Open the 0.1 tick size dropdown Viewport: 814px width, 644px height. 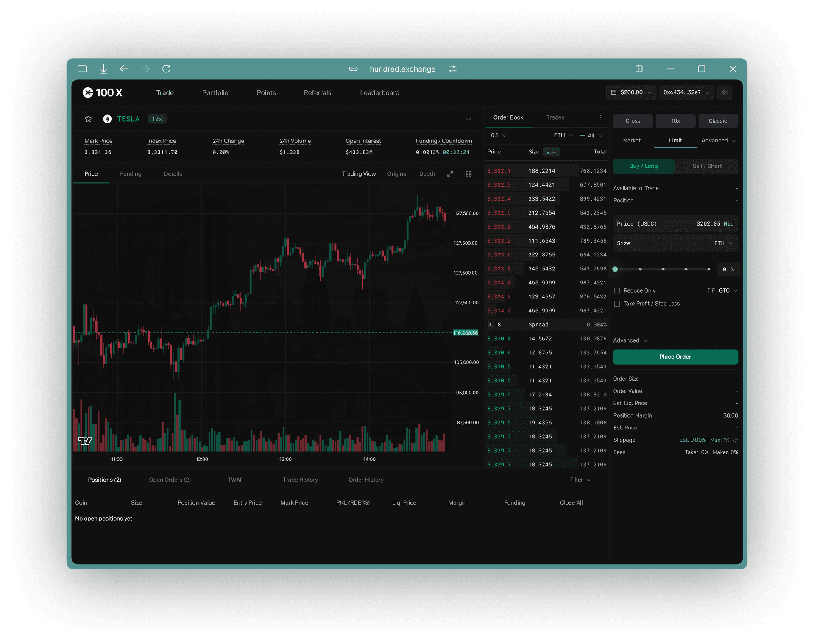[498, 135]
